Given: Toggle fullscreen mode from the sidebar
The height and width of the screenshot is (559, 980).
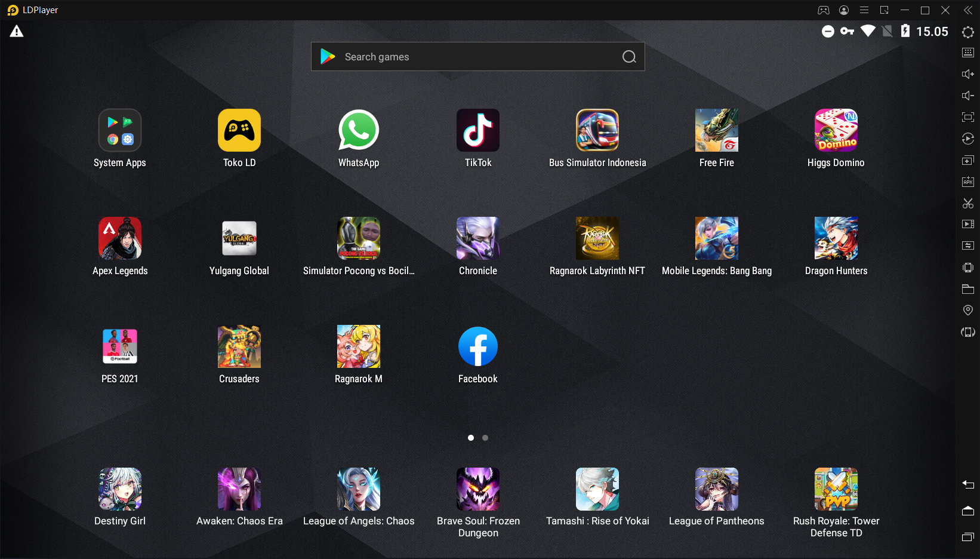Looking at the screenshot, I should tap(968, 117).
